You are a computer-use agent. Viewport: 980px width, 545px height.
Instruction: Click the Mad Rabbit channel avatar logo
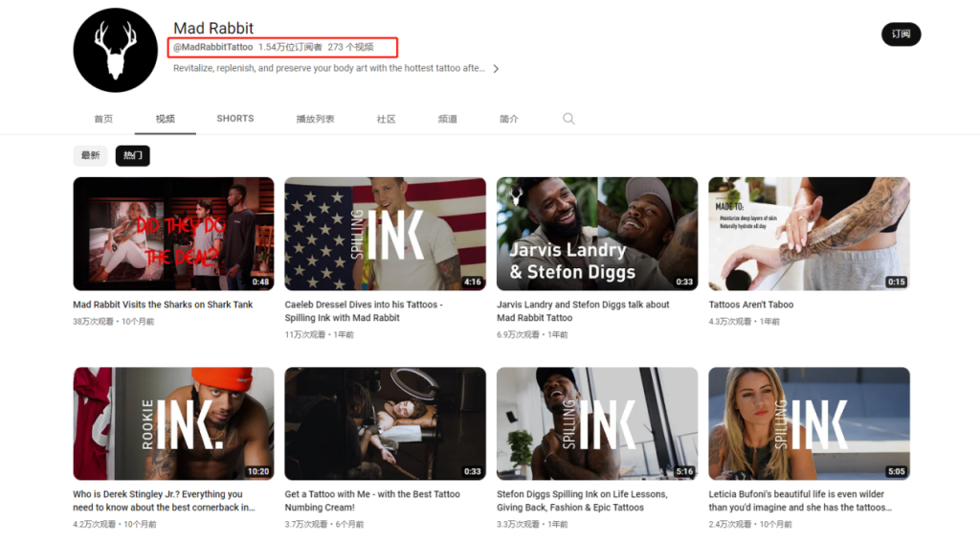[x=116, y=50]
